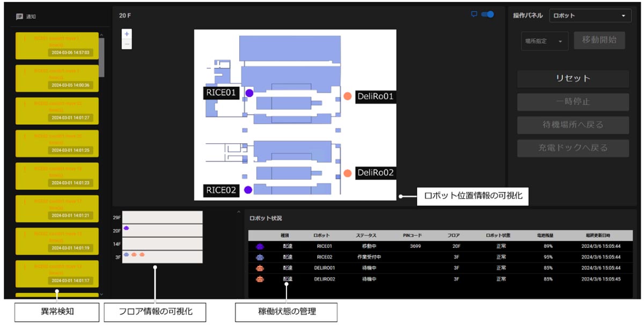
Task: Click the 移動開始 button
Action: click(x=599, y=40)
